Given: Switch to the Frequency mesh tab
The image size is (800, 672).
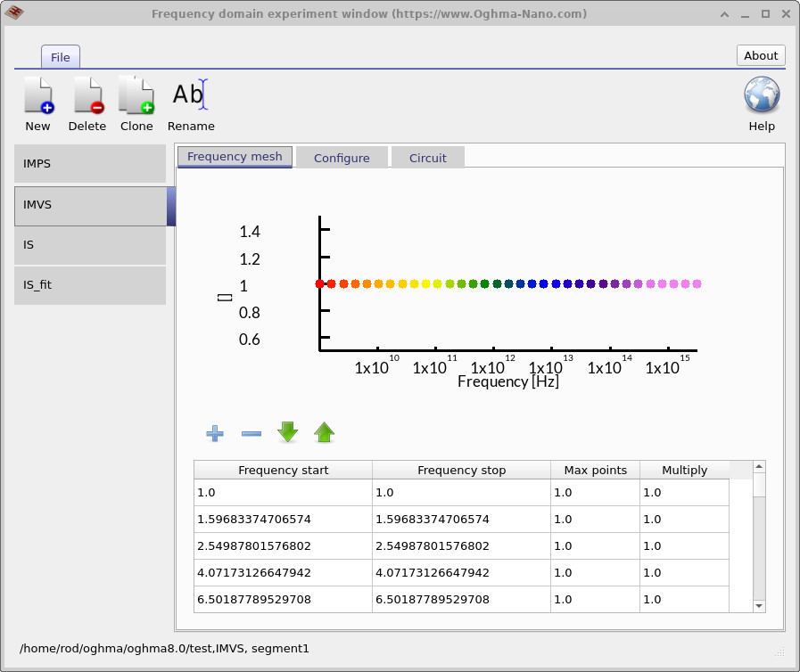Looking at the screenshot, I should click(235, 157).
